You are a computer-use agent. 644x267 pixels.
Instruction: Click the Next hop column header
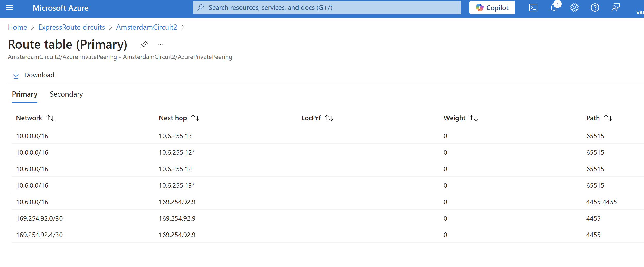coord(173,118)
